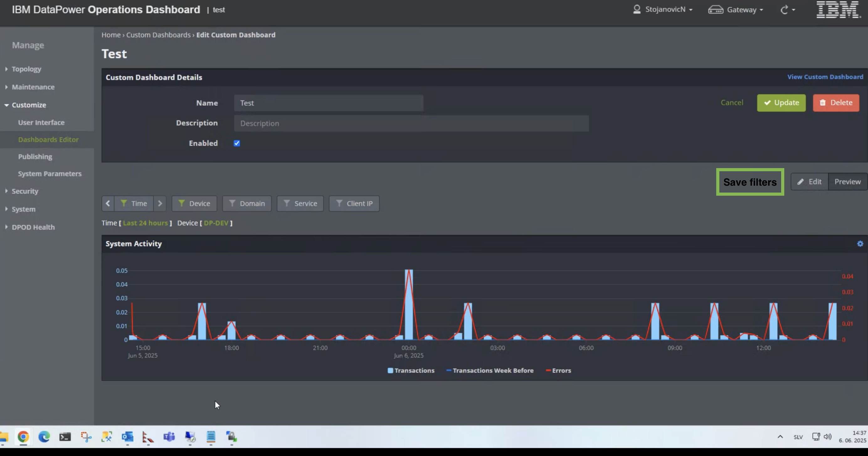
Task: Click the Description input field
Action: pyautogui.click(x=411, y=123)
